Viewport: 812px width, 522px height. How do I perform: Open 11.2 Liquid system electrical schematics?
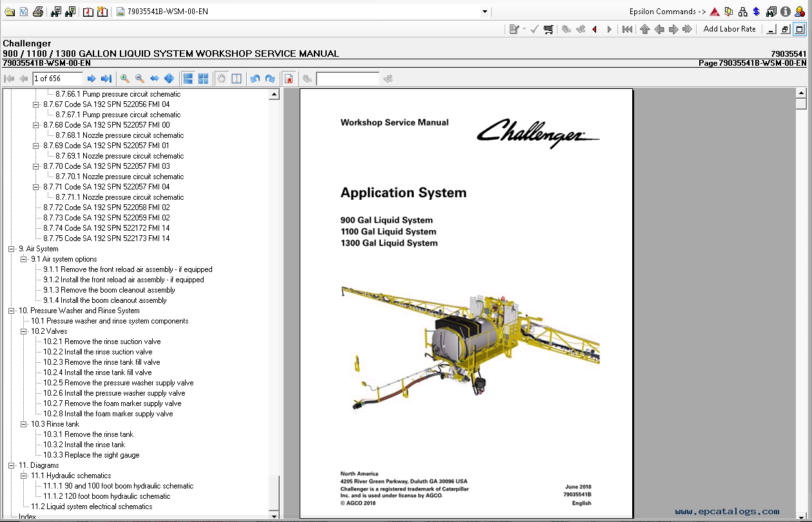(x=92, y=507)
